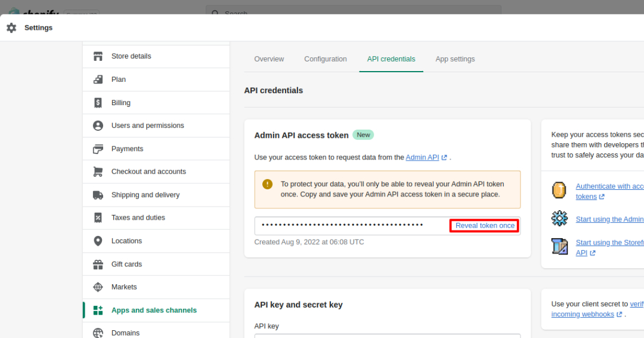Open Checkout and accounts settings
Screen dimensions: 644x338
pos(156,171)
